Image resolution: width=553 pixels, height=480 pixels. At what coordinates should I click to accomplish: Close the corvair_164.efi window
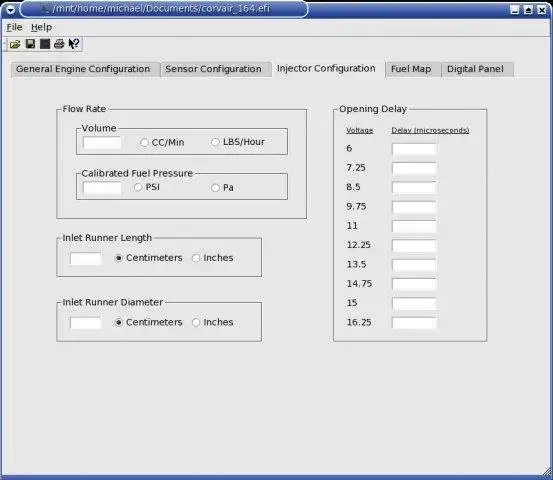coord(542,10)
